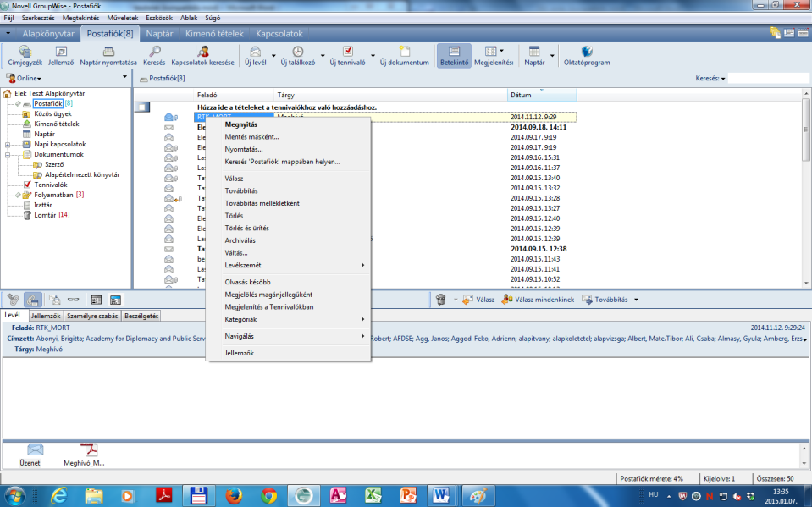
Task: Create a new appointment with Új találkozó
Action: point(298,56)
